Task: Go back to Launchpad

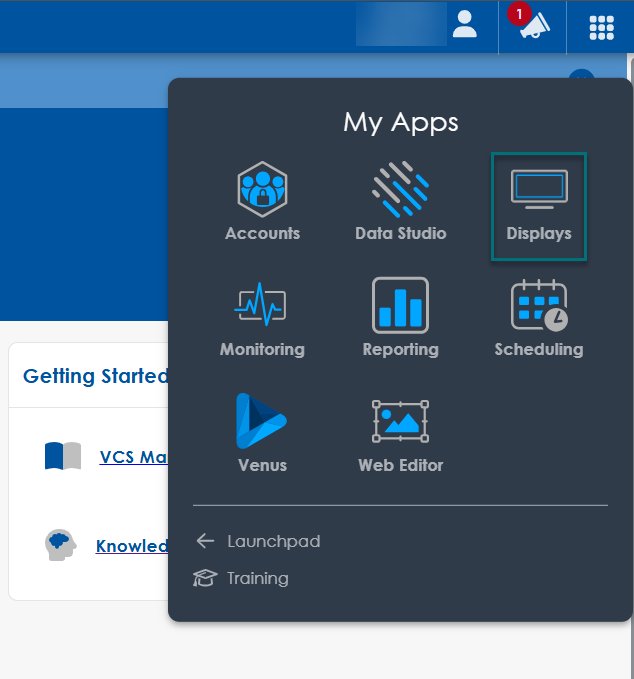Action: (x=272, y=541)
